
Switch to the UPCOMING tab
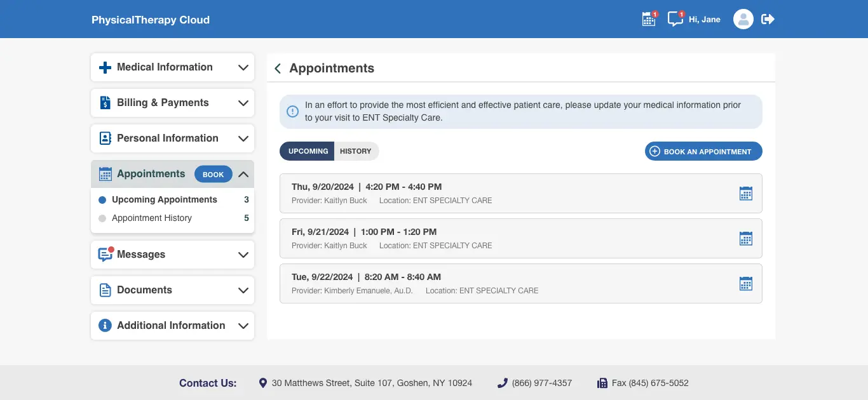[307, 151]
